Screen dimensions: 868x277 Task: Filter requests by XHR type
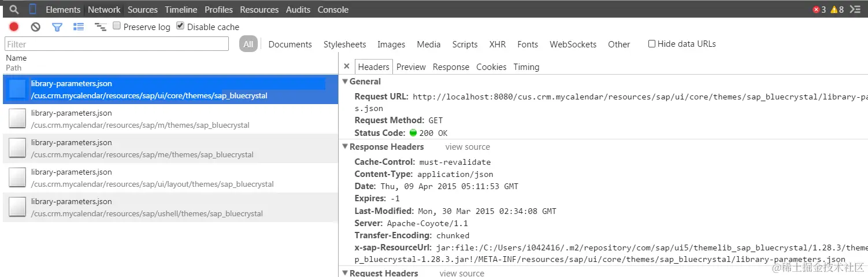point(497,44)
